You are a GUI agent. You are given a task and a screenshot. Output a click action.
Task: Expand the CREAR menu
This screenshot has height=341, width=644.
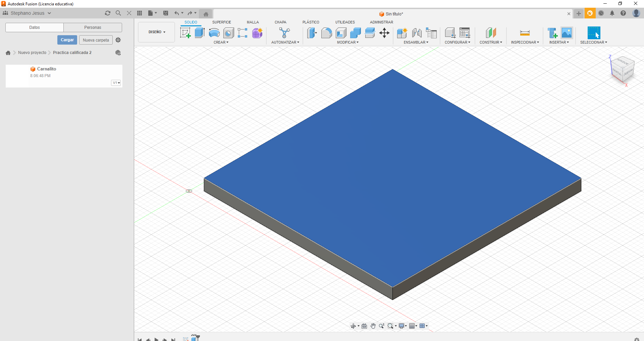click(221, 42)
